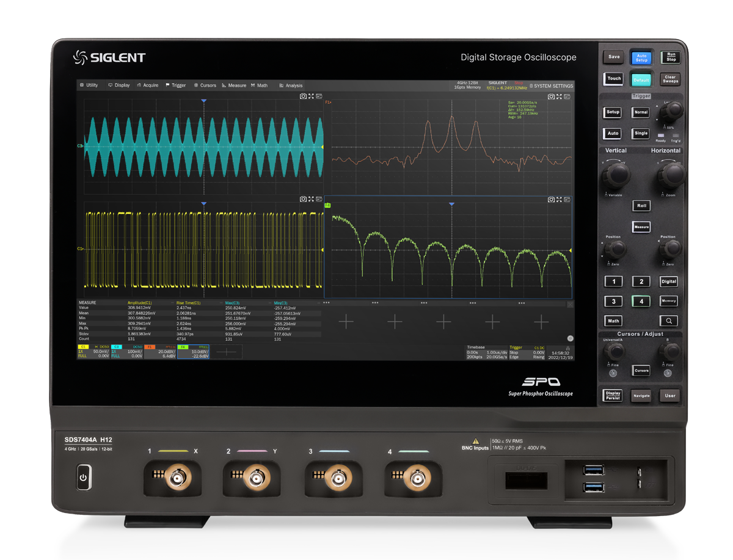
Task: Close the measurement statistics panel
Action: click(570, 304)
